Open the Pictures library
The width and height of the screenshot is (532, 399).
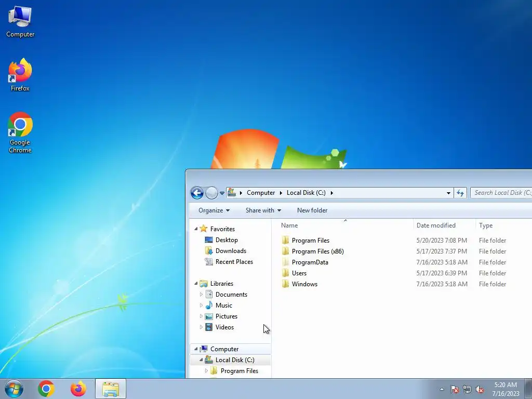[227, 316]
